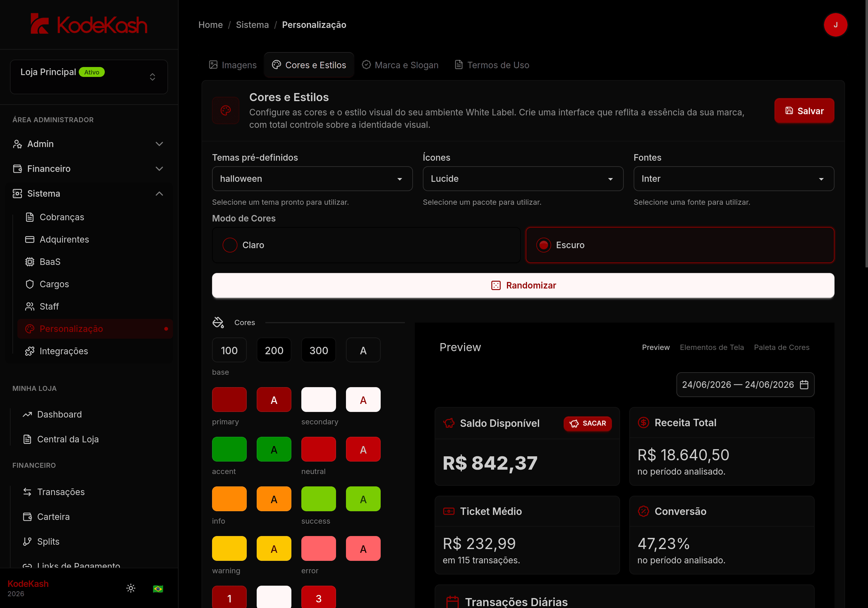This screenshot has width=868, height=608.
Task: Select the Preview tab in preview panel
Action: [x=656, y=347]
